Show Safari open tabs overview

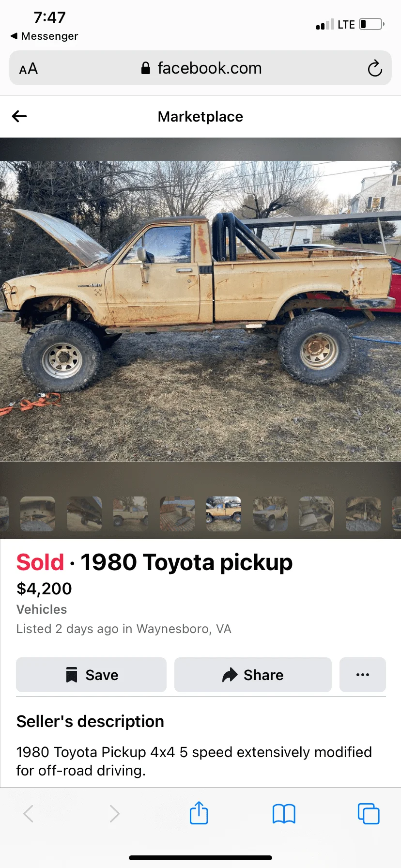pyautogui.click(x=369, y=814)
